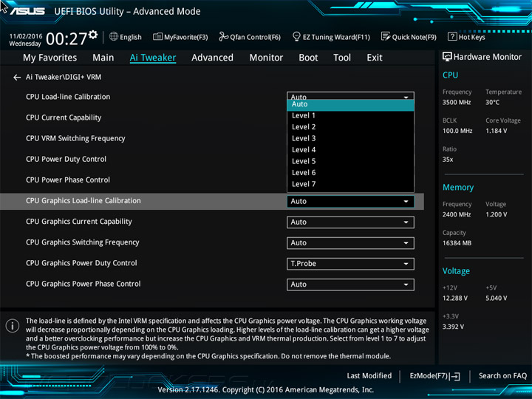Click the Ai Tweaker\DIGI+ VRM breadcrumb
The width and height of the screenshot is (532, 399).
[64, 77]
